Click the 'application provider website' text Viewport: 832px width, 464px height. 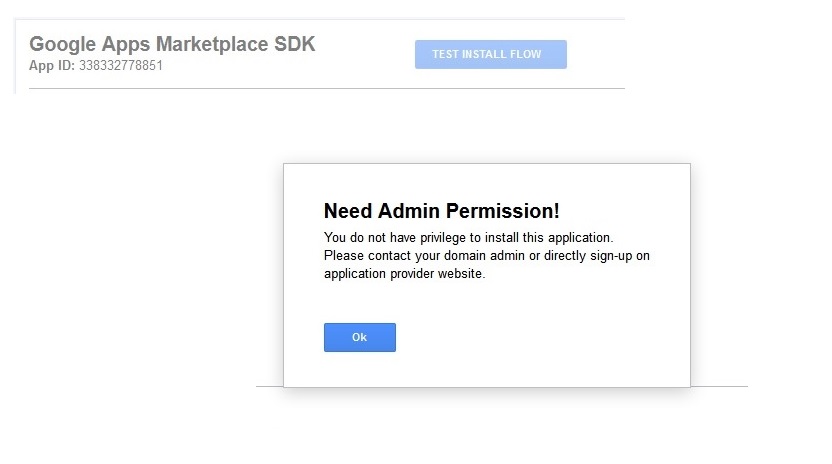404,274
